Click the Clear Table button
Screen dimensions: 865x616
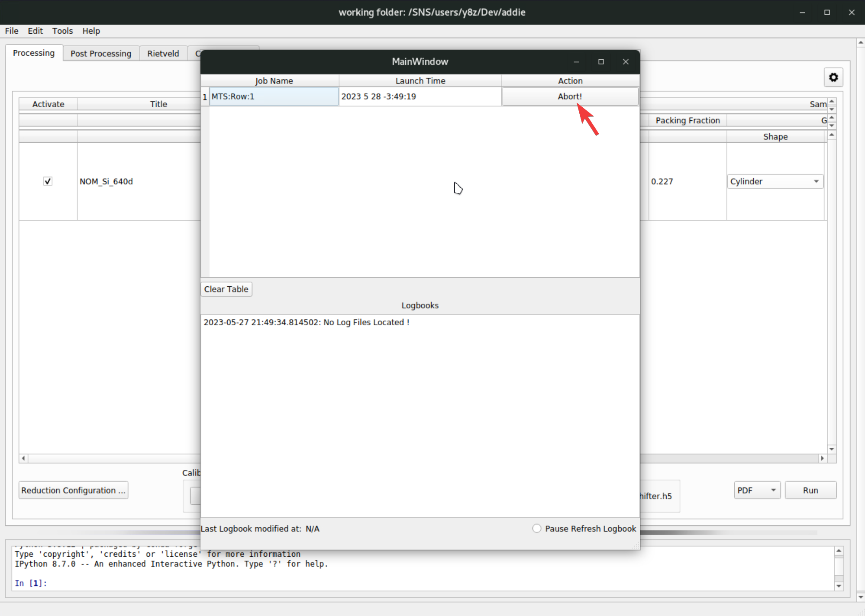(x=226, y=289)
